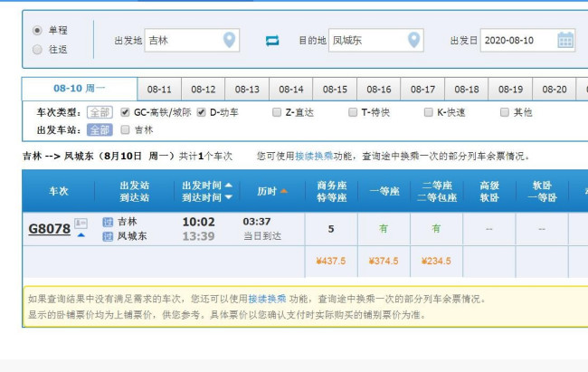Click 全部 button for 车次类型
588x372 pixels.
pos(100,112)
